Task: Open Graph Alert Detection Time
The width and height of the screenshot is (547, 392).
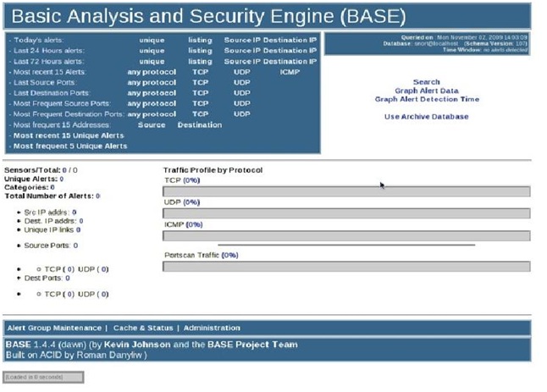Action: (x=427, y=99)
